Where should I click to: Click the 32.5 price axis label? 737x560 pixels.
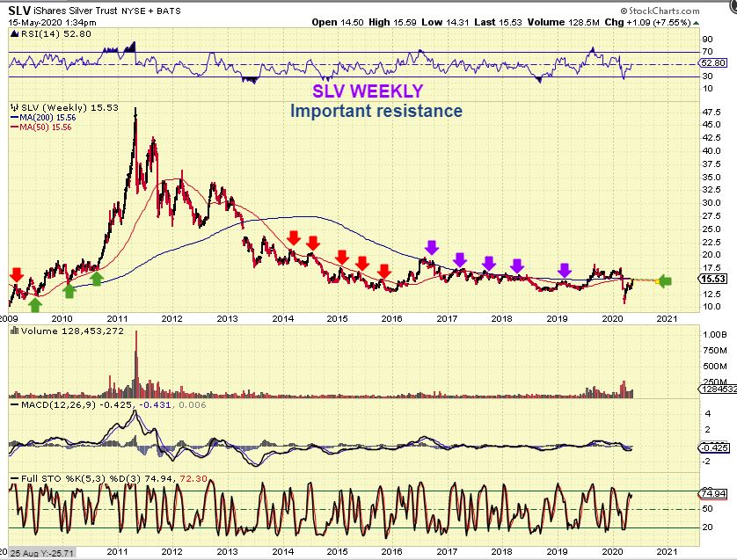pos(711,190)
